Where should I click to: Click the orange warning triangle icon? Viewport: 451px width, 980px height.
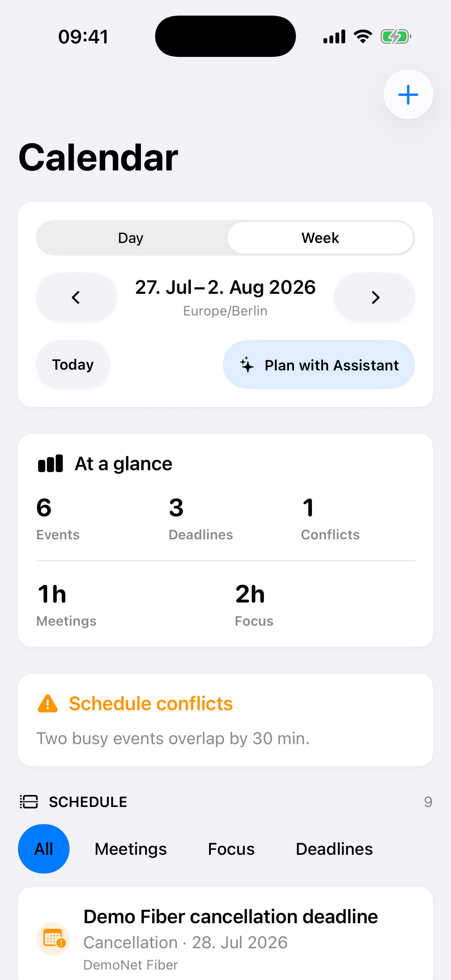pyautogui.click(x=47, y=703)
